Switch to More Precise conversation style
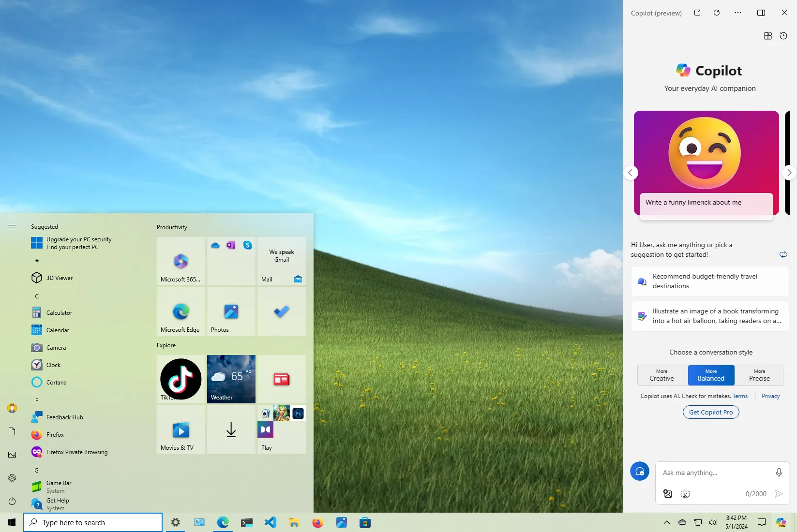Screen dimensions: 797x532 [x=758, y=375]
